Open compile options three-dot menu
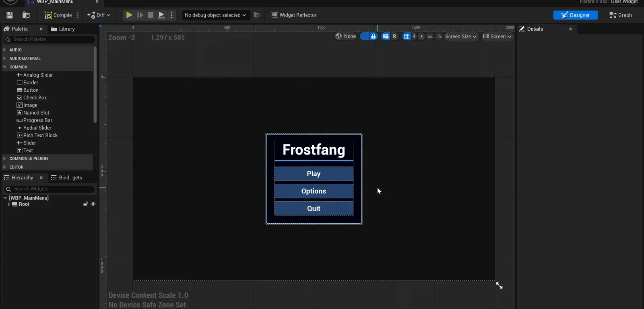The width and height of the screenshot is (644, 309). [x=78, y=15]
